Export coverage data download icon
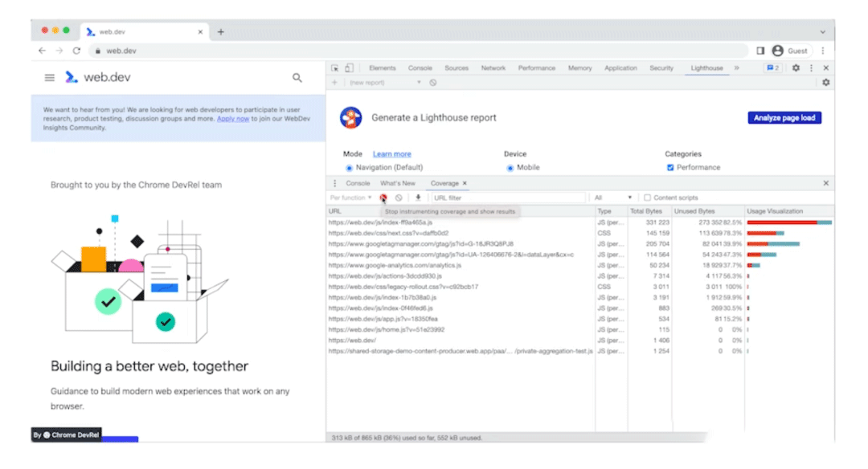The height and width of the screenshot is (469, 868). pyautogui.click(x=418, y=198)
